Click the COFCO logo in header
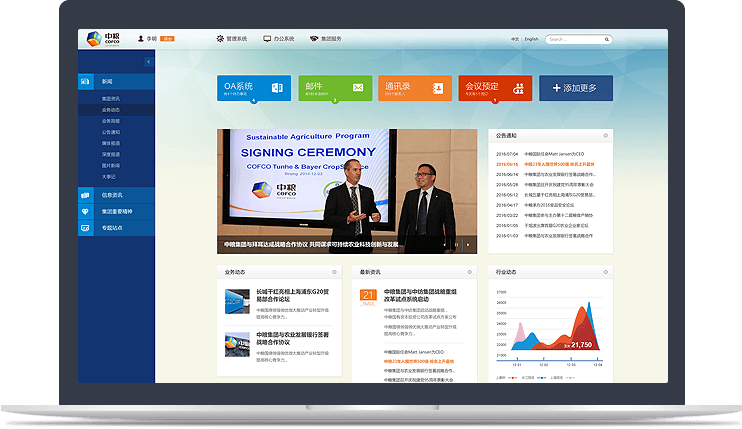The width and height of the screenshot is (742, 429). pyautogui.click(x=100, y=39)
